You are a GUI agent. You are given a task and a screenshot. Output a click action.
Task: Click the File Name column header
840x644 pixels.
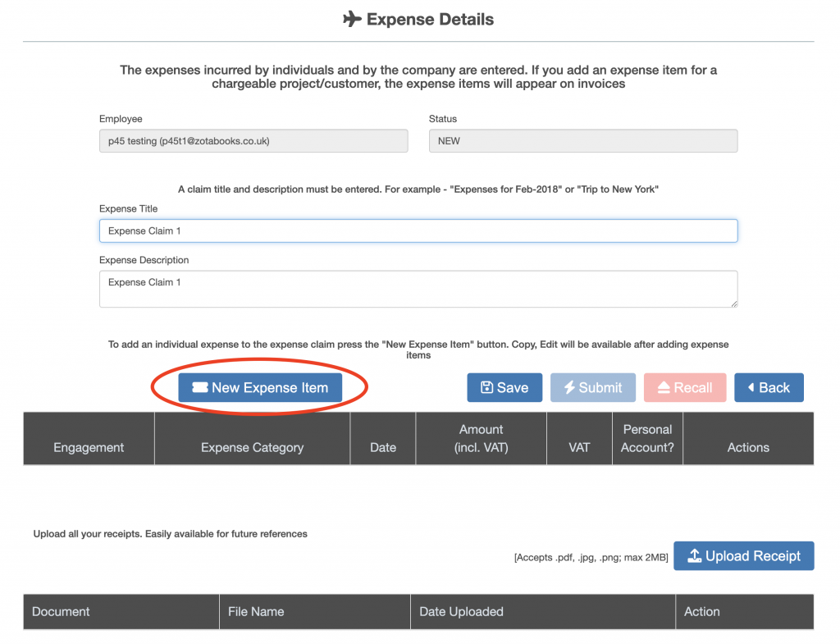(256, 611)
